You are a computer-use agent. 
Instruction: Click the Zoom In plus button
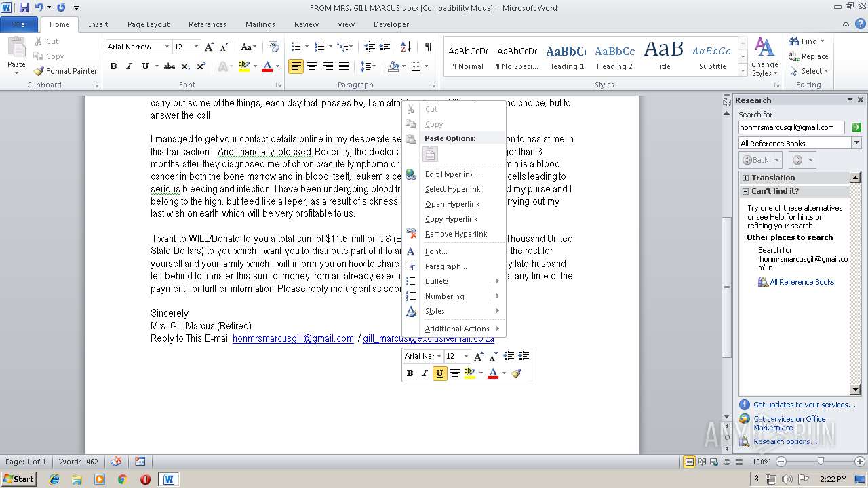pos(859,462)
